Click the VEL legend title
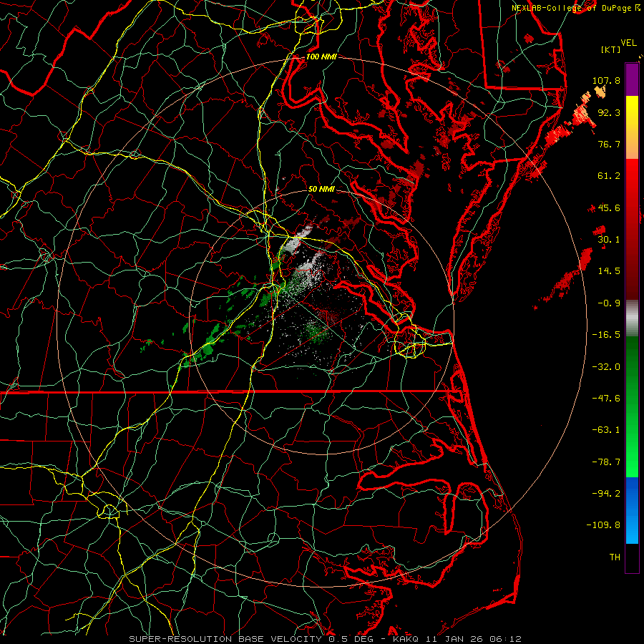644x644 pixels. click(x=628, y=43)
